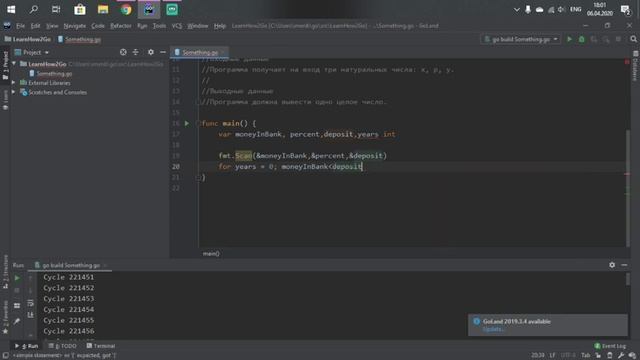Pin the Run tab
The height and width of the screenshot is (360, 640).
17,322
